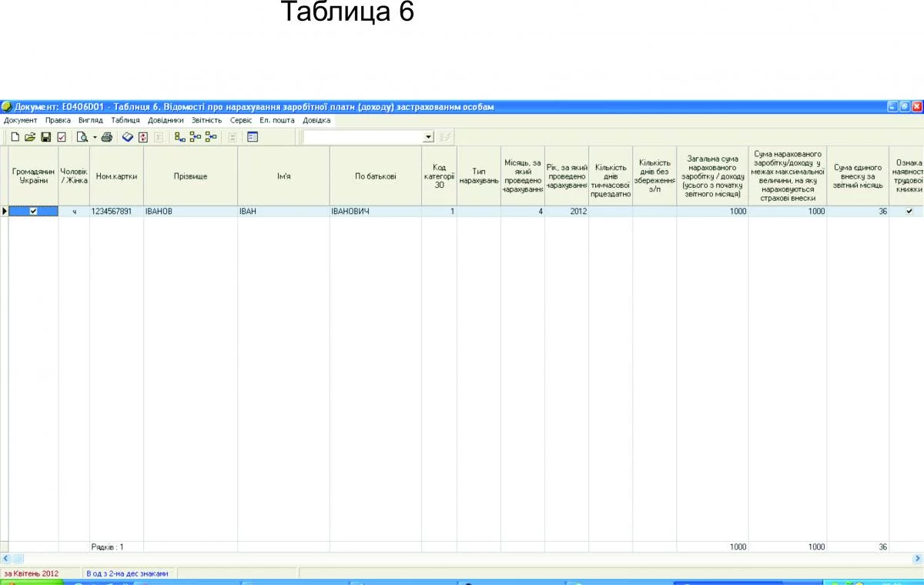Click the gender cell showing ч
The height and width of the screenshot is (585, 924).
tap(74, 211)
